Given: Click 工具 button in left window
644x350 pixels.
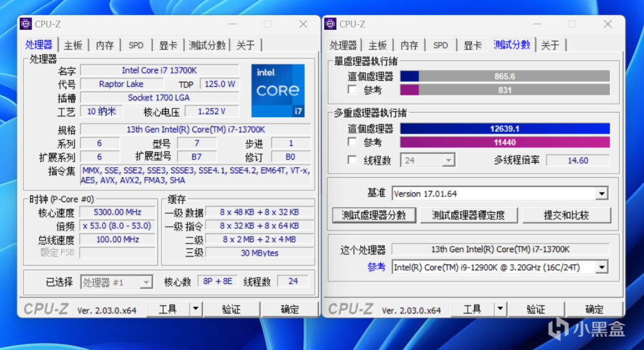Looking at the screenshot, I should 168,309.
